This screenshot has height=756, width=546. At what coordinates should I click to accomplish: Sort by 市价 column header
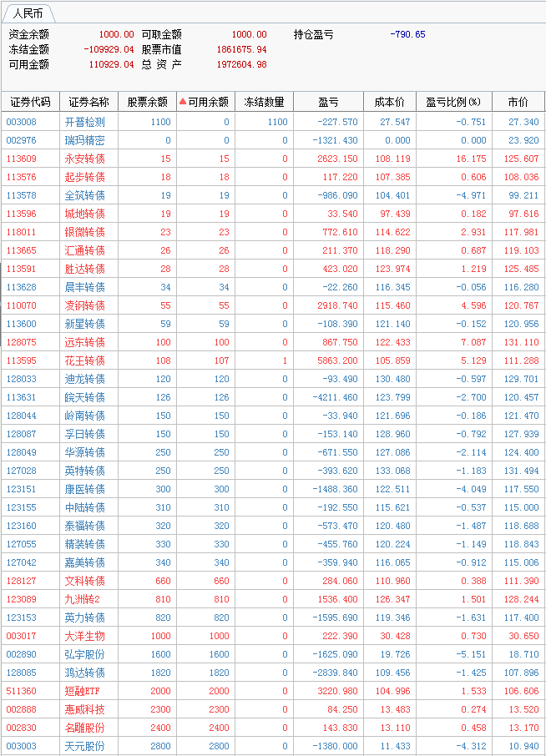518,102
